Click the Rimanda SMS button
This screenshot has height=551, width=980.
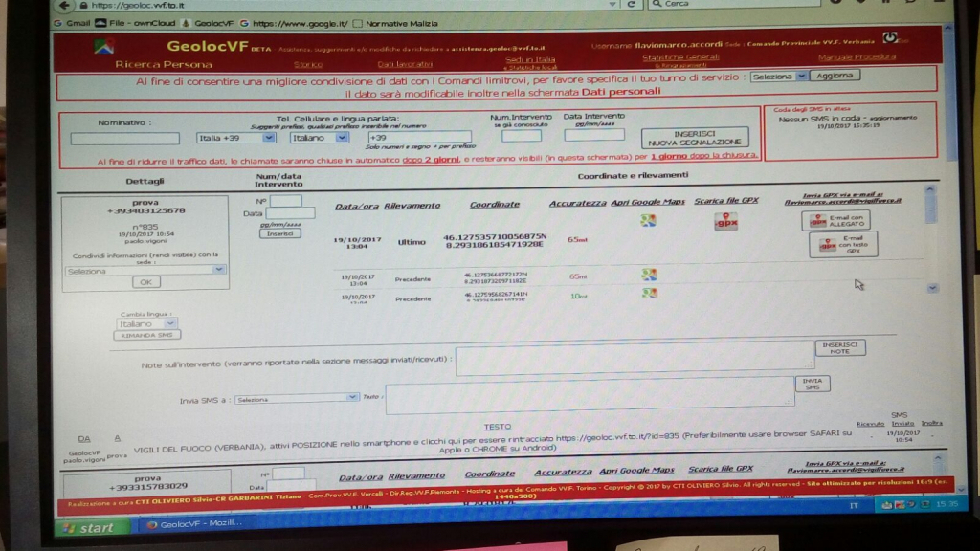pyautogui.click(x=146, y=335)
